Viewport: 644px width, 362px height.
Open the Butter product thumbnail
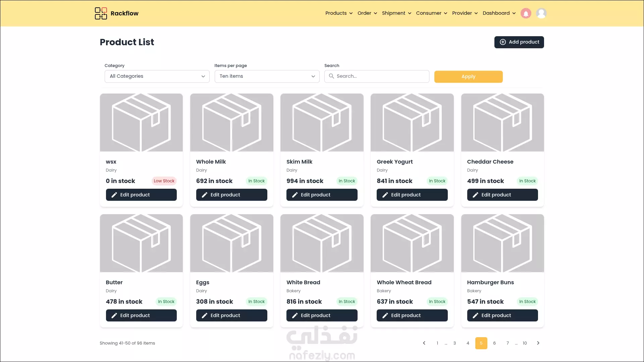(x=141, y=243)
